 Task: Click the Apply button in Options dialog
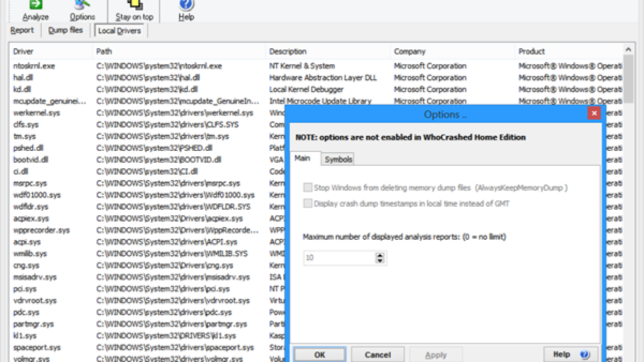(x=436, y=354)
